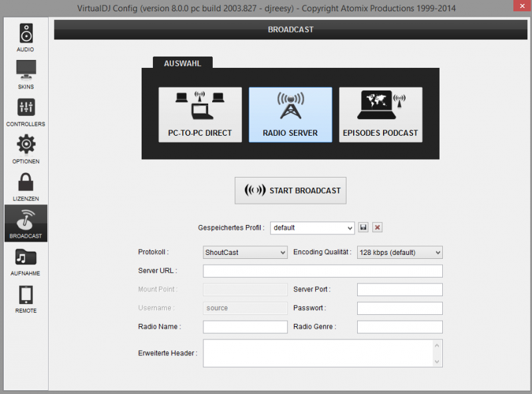
Task: Open the Remote device section
Action: 26,299
